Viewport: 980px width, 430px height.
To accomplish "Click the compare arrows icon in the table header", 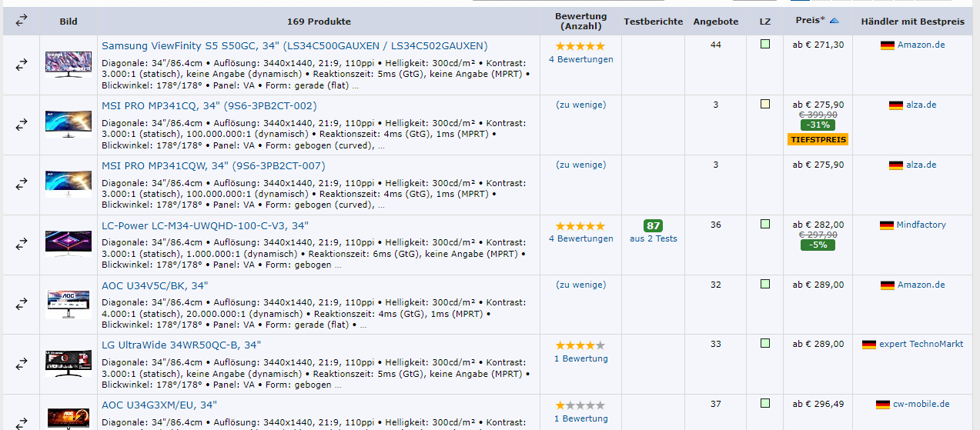I will (22, 21).
